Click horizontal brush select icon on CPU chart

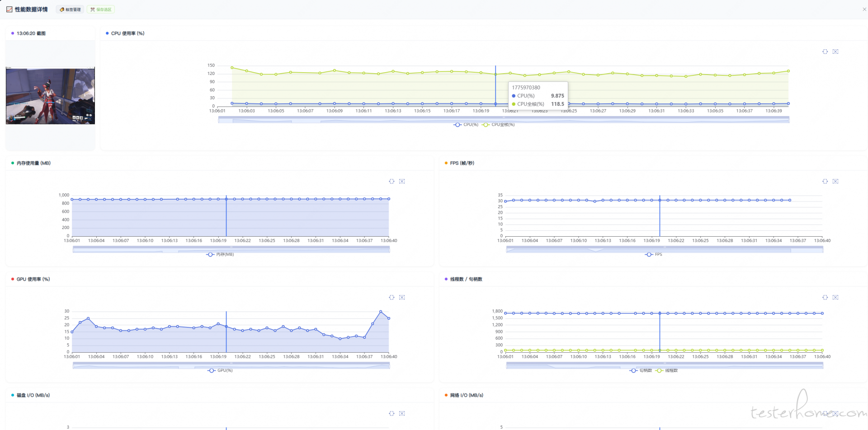pos(825,51)
